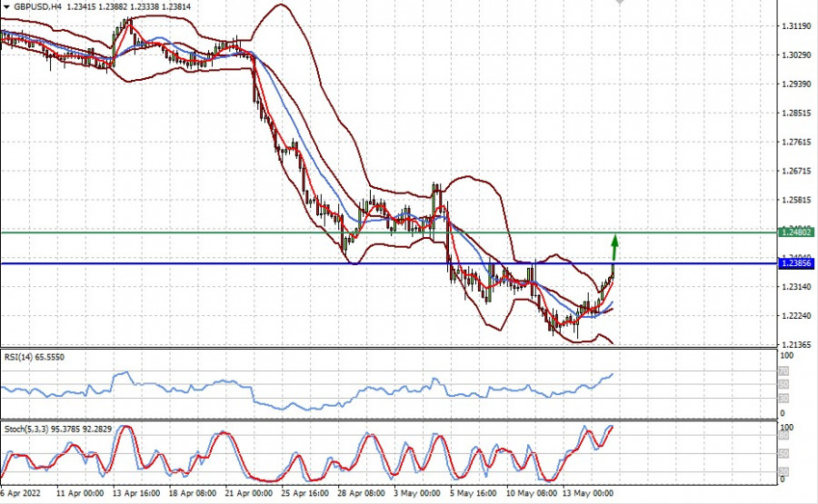Click the 13 Apr 16:00 time label
Viewport: 818px width, 504px height.
135,493
